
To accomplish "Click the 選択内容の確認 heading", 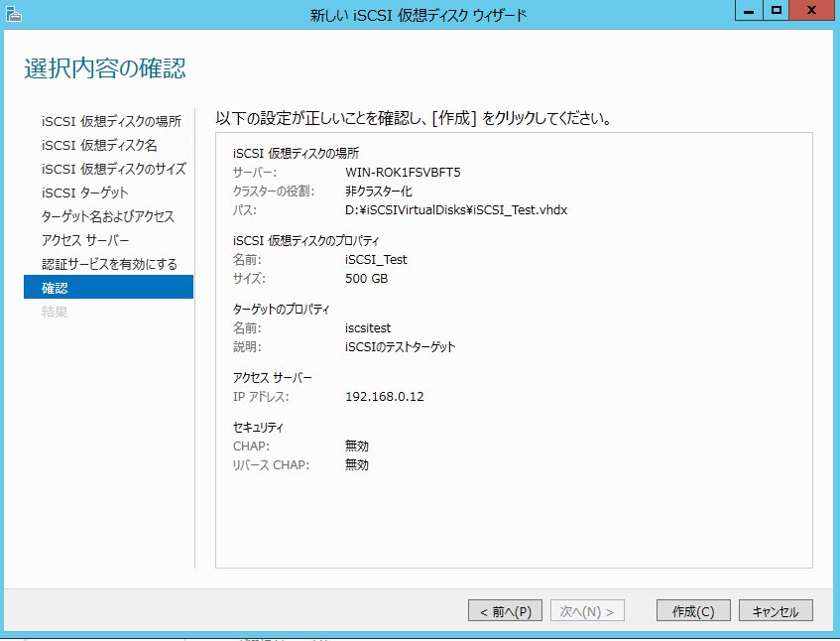I will click(x=104, y=69).
